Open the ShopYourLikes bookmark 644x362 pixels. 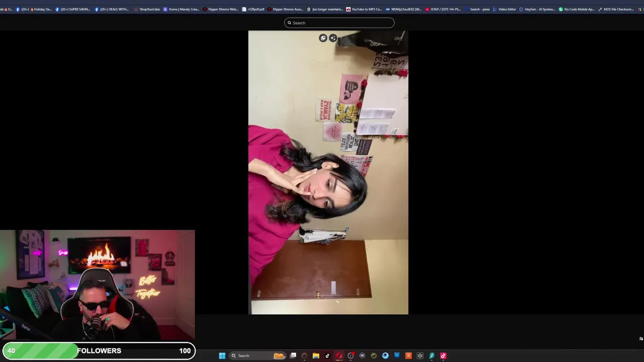[x=147, y=9]
